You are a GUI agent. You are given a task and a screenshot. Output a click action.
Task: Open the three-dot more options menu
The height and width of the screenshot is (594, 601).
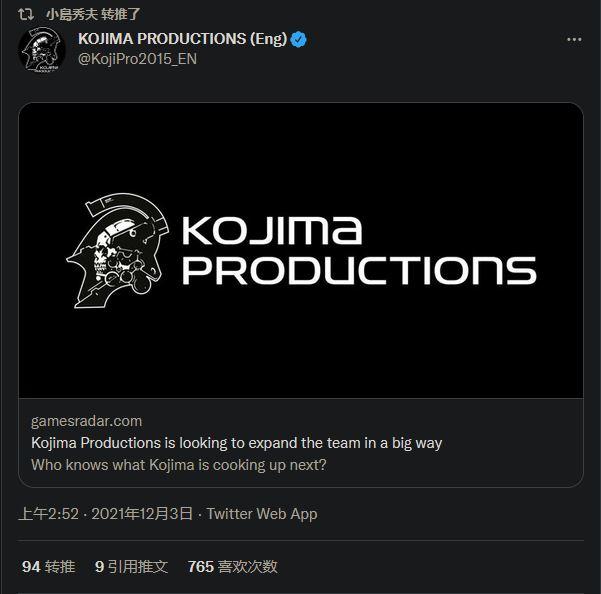[x=574, y=40]
